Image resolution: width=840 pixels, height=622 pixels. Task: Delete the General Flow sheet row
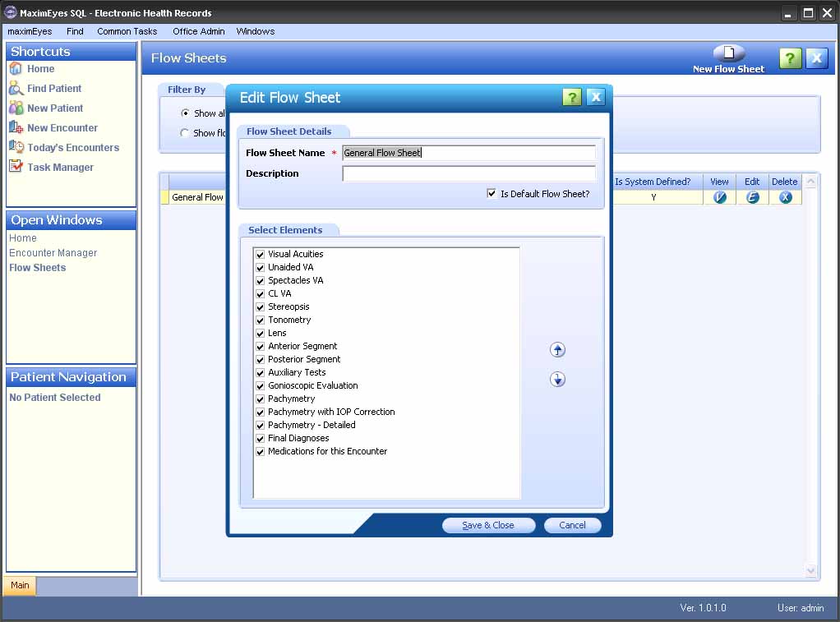pos(786,197)
